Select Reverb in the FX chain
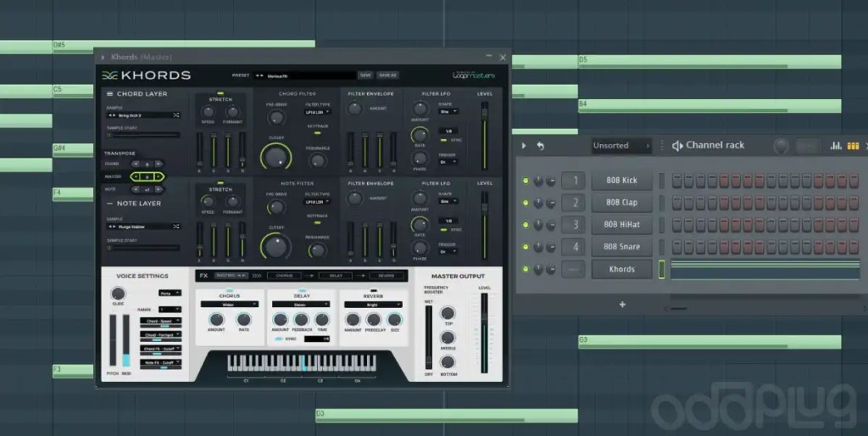The image size is (868, 436). (x=387, y=276)
